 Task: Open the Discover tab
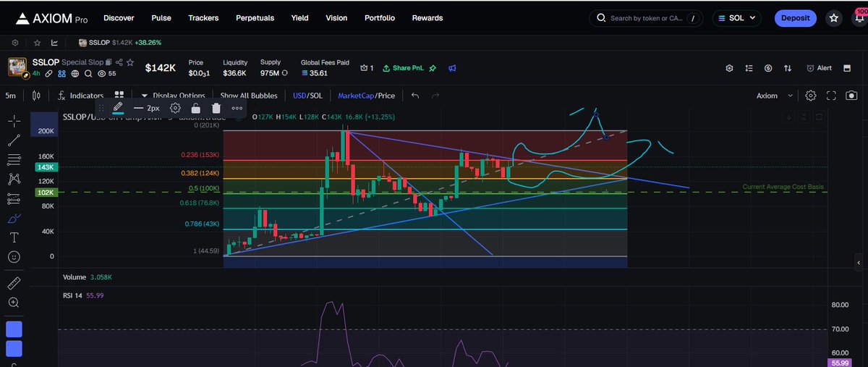(119, 18)
